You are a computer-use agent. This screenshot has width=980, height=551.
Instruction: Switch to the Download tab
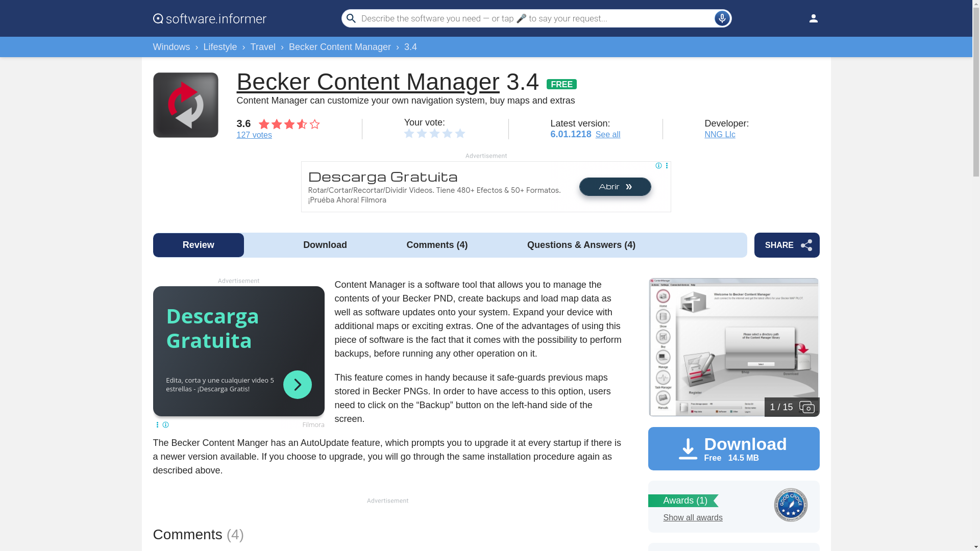[x=325, y=245]
